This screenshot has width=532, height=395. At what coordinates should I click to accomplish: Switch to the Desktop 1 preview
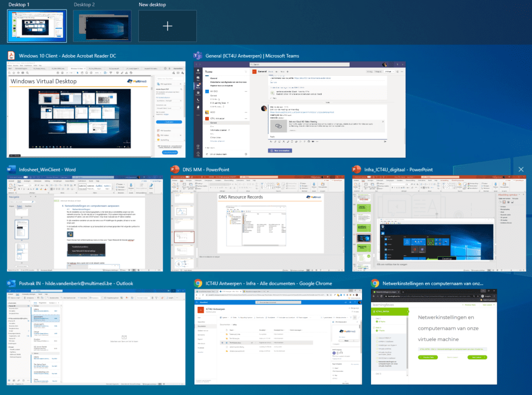coord(37,26)
